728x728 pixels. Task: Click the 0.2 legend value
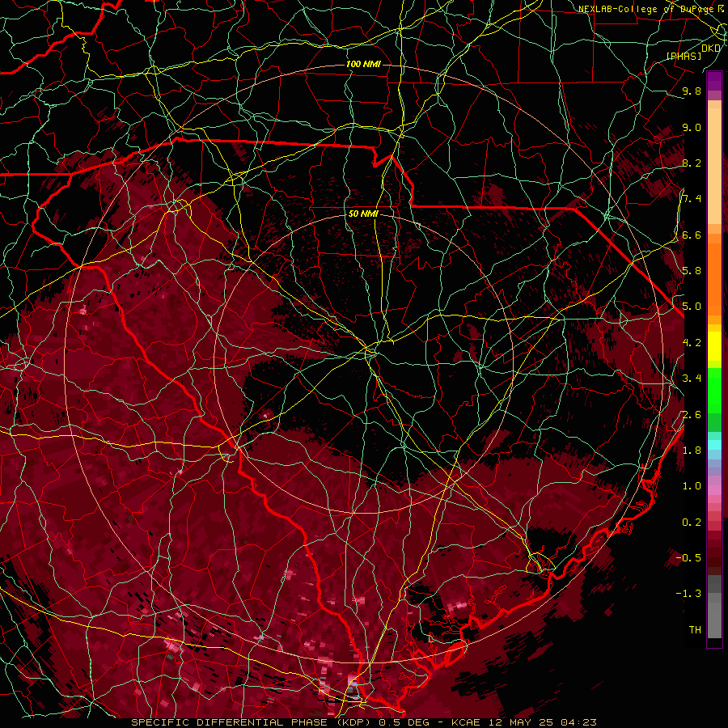pyautogui.click(x=692, y=523)
